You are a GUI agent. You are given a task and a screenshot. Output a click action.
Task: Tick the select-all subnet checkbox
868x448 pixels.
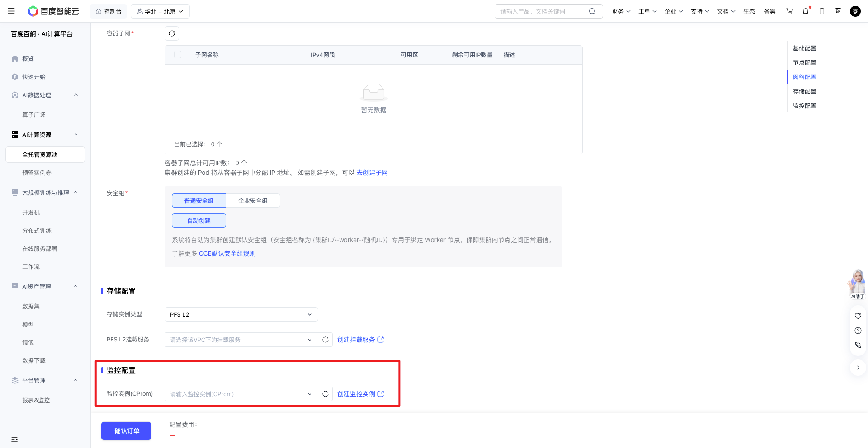[x=178, y=55]
